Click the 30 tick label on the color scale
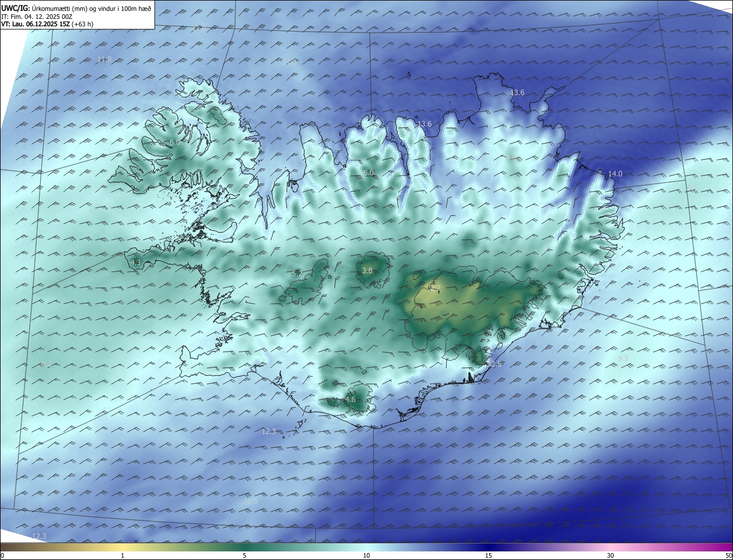Viewport: 733px width, 560px height. coord(610,555)
